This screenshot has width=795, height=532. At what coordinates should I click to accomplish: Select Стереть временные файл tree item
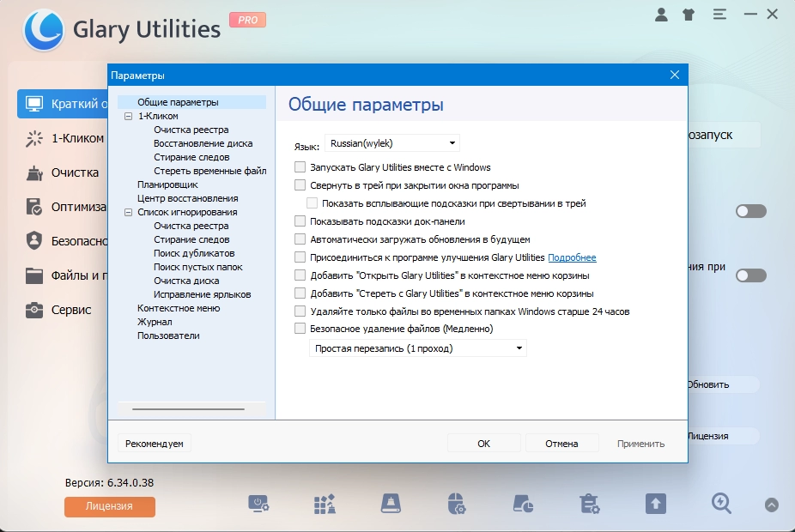click(x=209, y=171)
